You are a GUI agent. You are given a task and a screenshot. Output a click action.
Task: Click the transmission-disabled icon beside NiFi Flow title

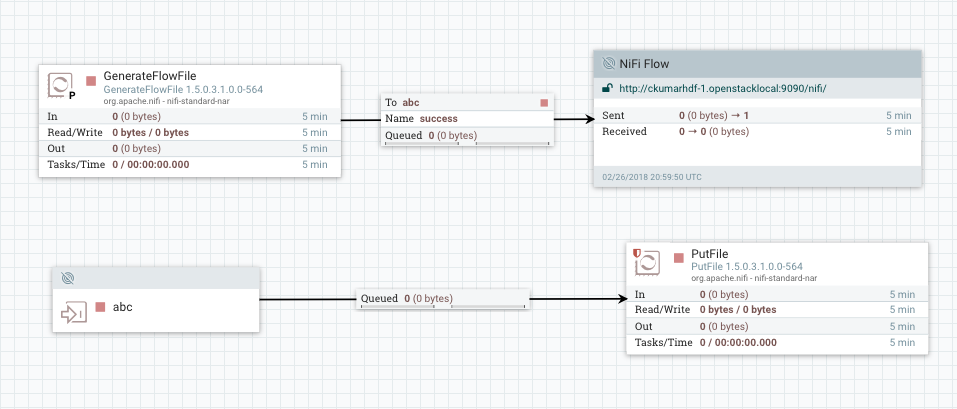(609, 63)
